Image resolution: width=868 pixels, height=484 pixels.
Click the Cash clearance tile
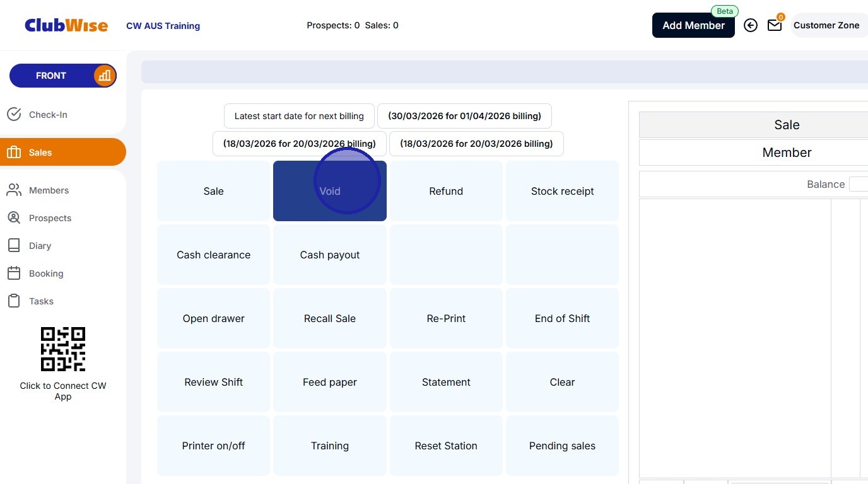(214, 255)
